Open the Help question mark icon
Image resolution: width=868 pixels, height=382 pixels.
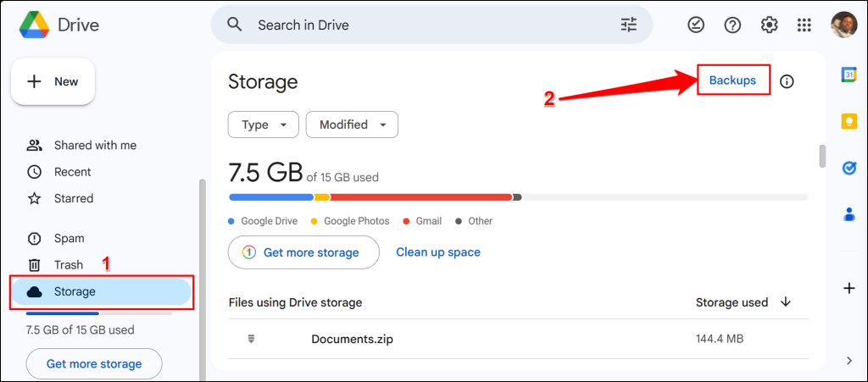click(x=732, y=25)
